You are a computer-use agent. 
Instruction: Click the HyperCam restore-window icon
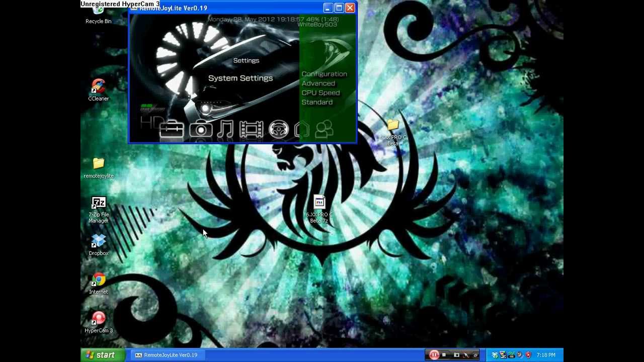tap(475, 355)
